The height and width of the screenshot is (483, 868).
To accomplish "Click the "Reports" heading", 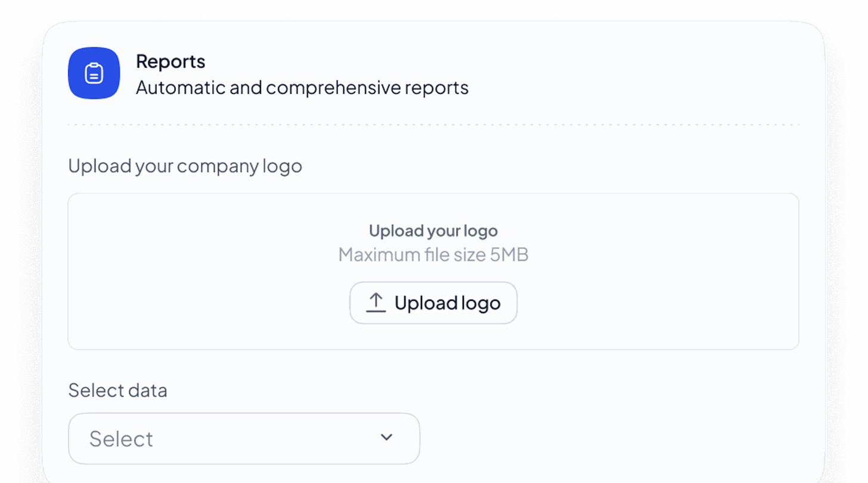I will [x=170, y=61].
